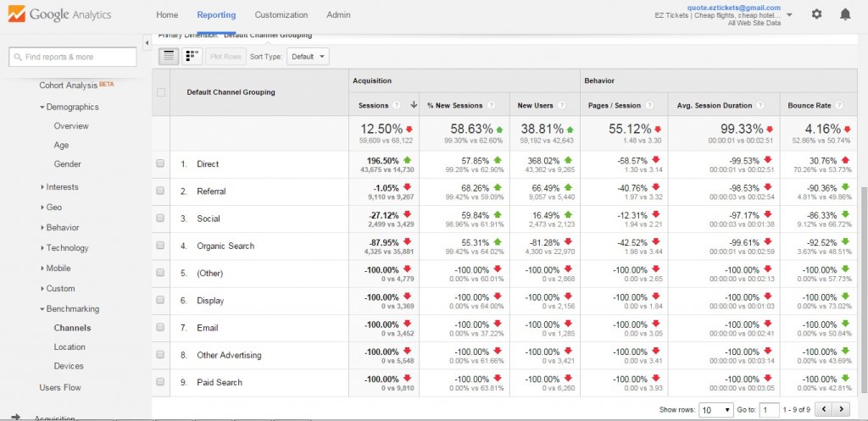
Task: Check the Direct channel row checkbox
Action: [x=160, y=164]
